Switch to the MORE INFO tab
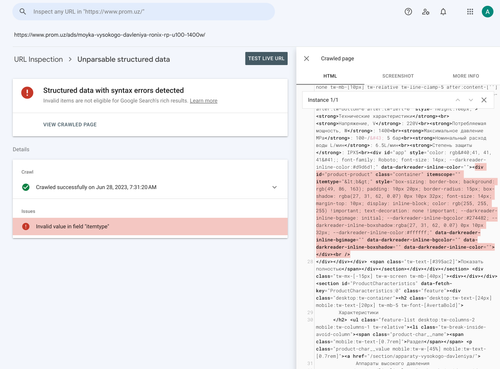500x369 pixels. [466, 76]
